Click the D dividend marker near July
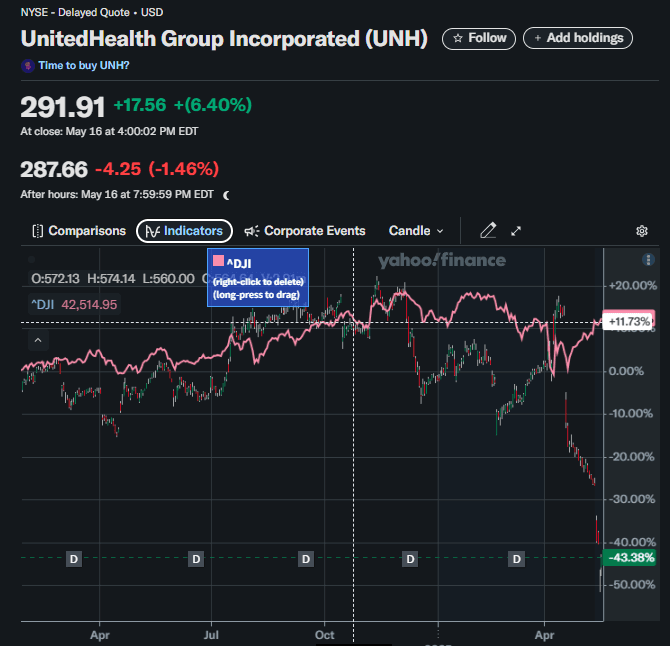 196,558
